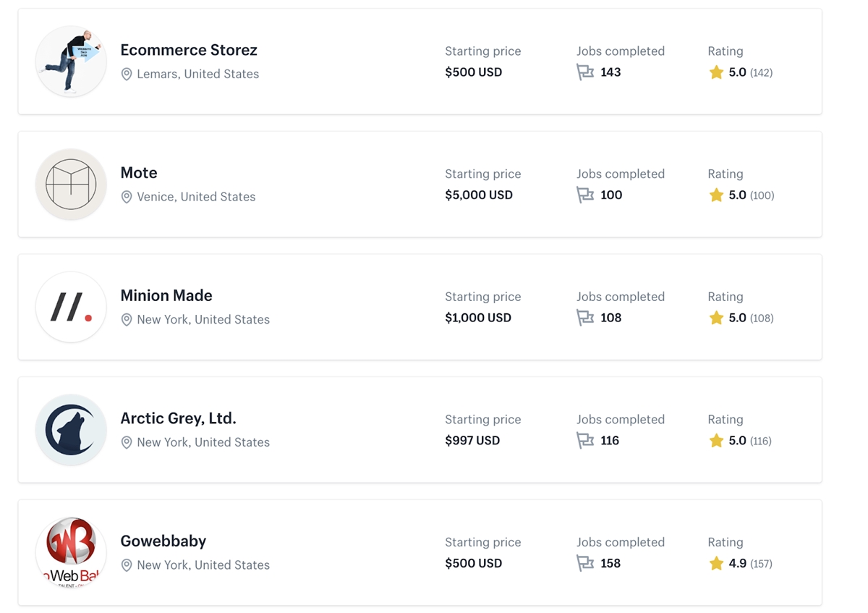This screenshot has height=613, width=868.
Task: Click the (116) review count
Action: (761, 441)
